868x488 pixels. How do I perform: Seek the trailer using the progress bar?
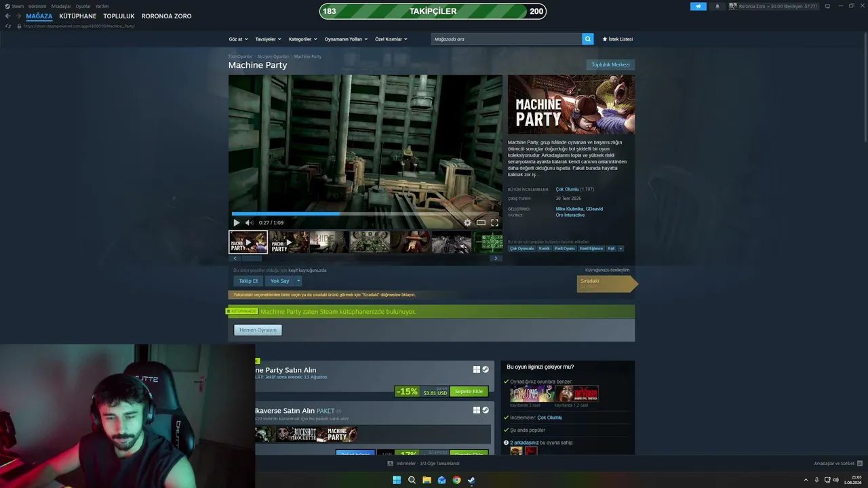tap(366, 213)
